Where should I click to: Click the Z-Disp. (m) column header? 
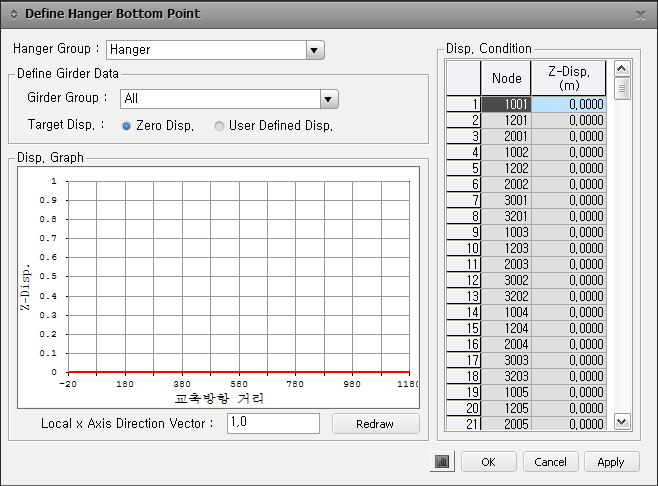tap(568, 78)
